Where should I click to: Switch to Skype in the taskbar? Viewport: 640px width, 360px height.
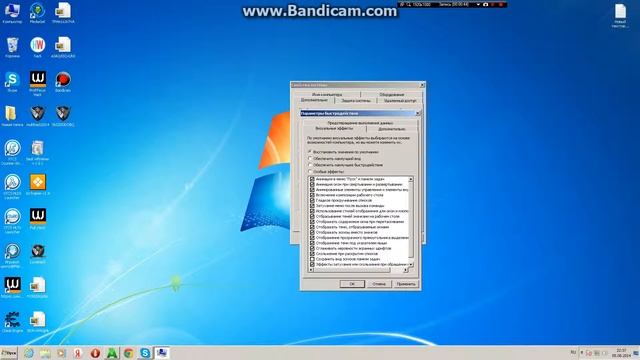point(145,353)
